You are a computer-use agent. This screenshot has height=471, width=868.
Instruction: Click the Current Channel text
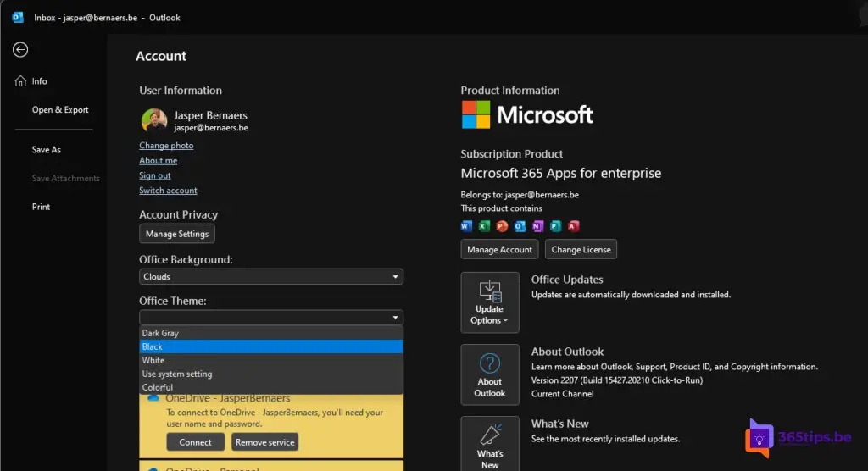click(x=563, y=394)
